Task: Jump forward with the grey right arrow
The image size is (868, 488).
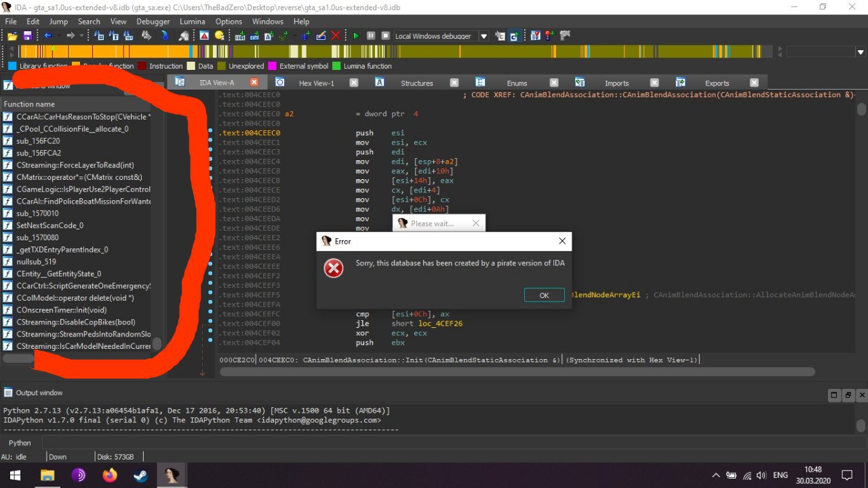Action: [x=71, y=36]
